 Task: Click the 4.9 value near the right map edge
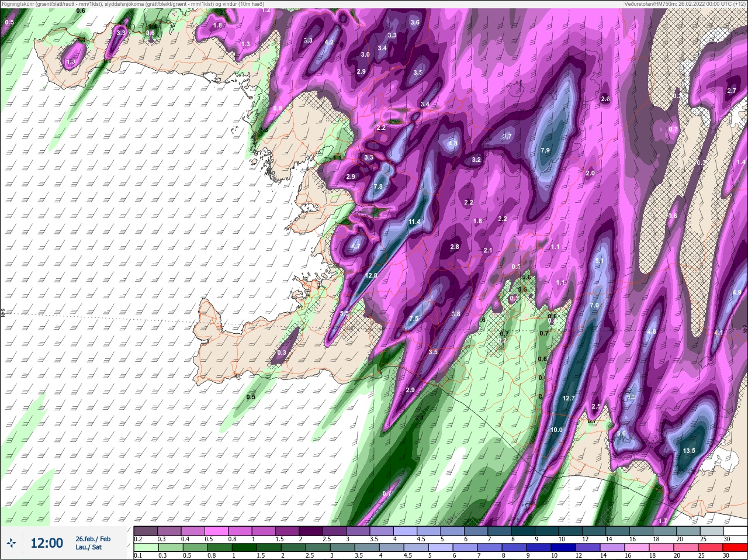tap(737, 292)
